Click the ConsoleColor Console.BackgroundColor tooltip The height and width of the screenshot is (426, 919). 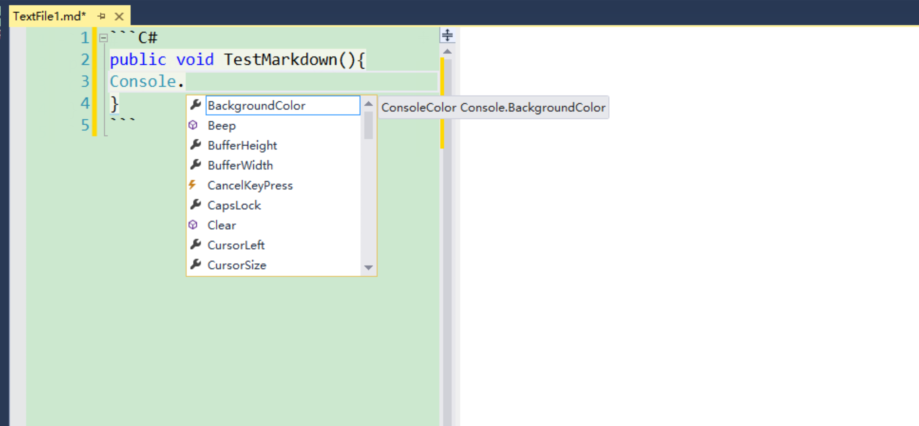[493, 107]
